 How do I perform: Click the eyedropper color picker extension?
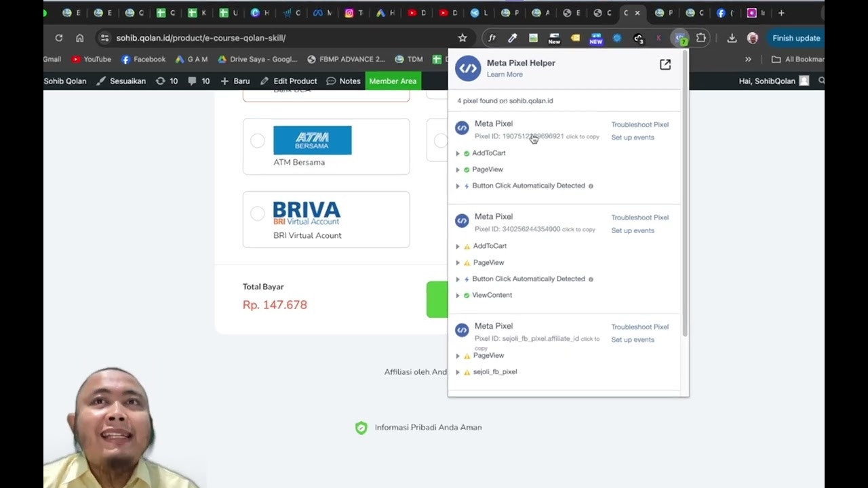[513, 38]
